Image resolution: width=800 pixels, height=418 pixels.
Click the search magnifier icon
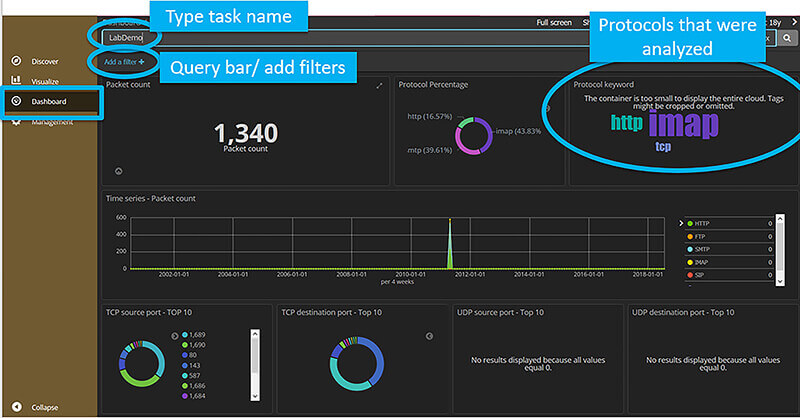tap(786, 37)
